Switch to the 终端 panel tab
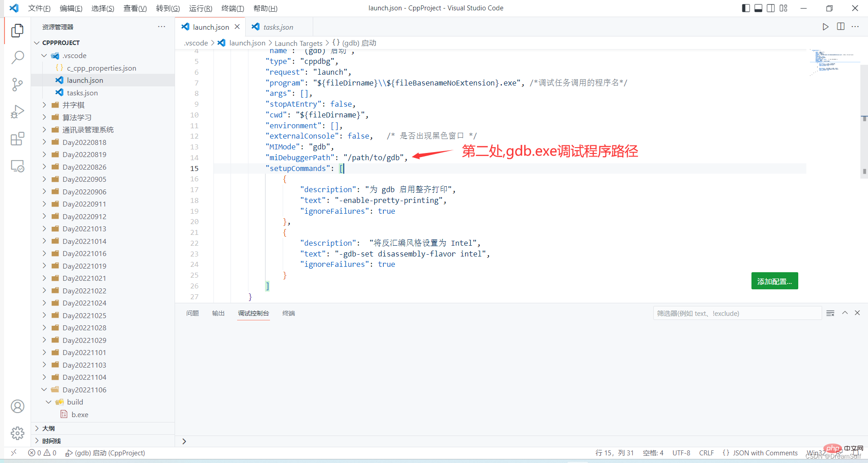 click(x=288, y=313)
